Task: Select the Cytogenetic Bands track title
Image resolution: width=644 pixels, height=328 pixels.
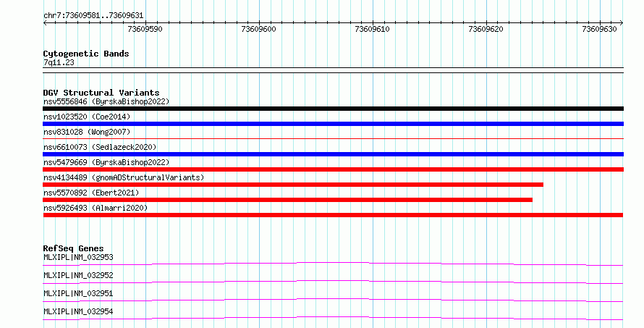Action: (86, 54)
